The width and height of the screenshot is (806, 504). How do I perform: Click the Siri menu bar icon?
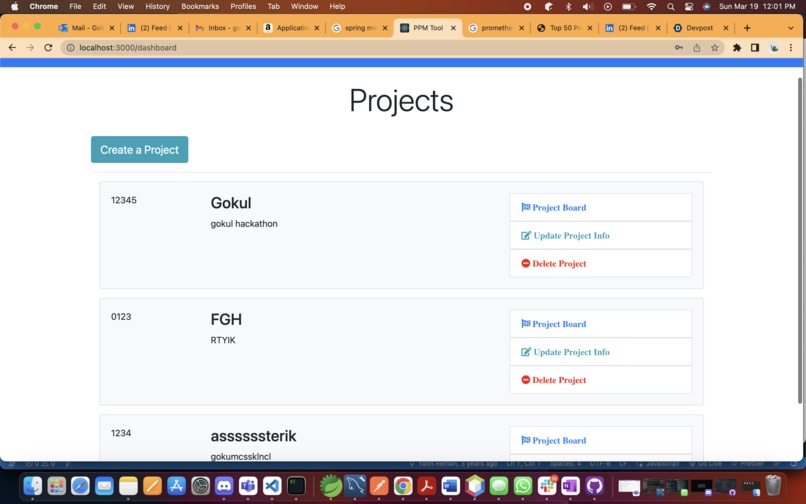pos(707,7)
